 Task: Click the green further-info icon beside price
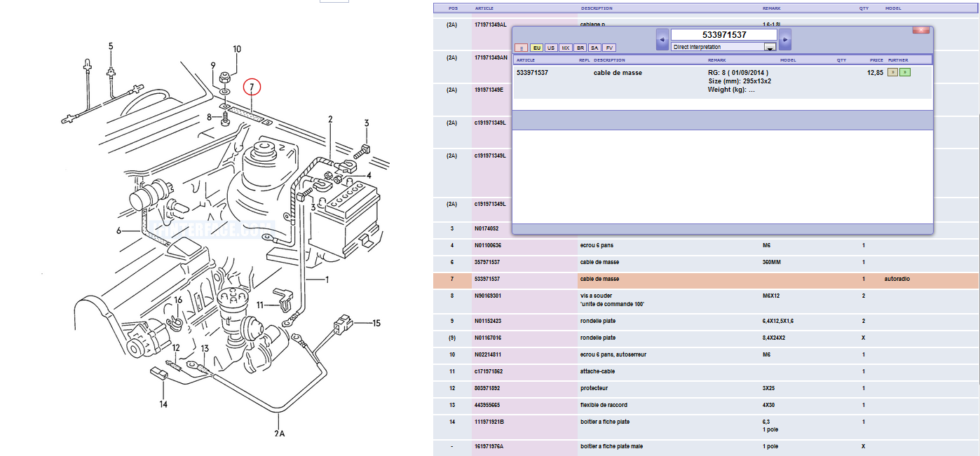coord(905,72)
